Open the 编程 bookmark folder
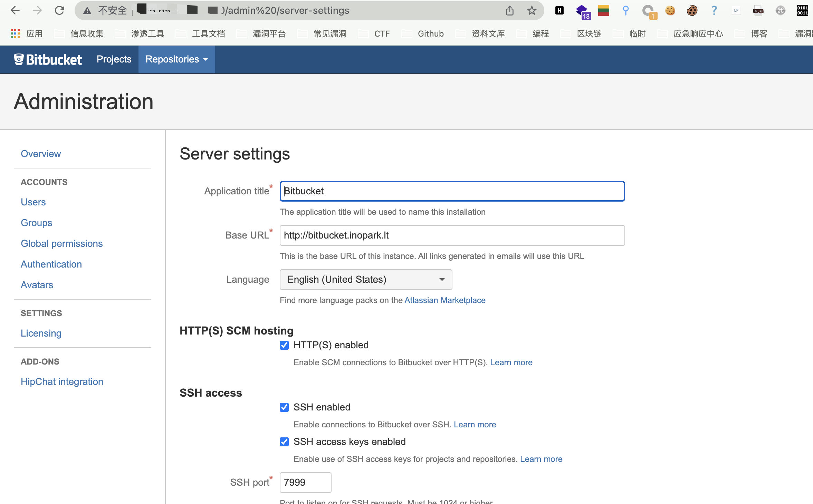This screenshot has width=813, height=504. coord(533,33)
